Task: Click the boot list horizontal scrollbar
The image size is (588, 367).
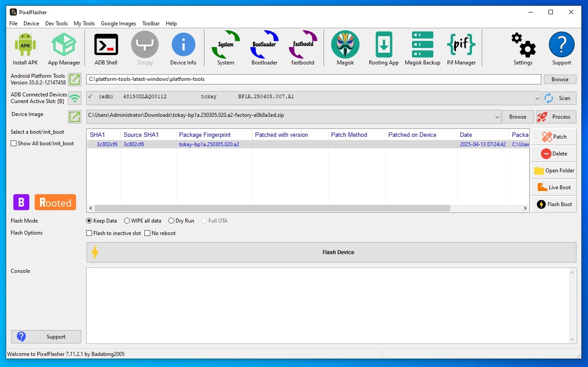Action: click(272, 208)
